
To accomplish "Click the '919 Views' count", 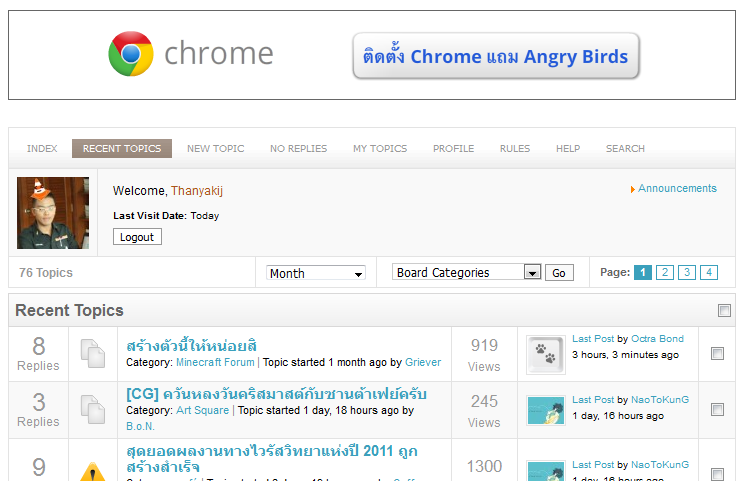I will pos(484,355).
